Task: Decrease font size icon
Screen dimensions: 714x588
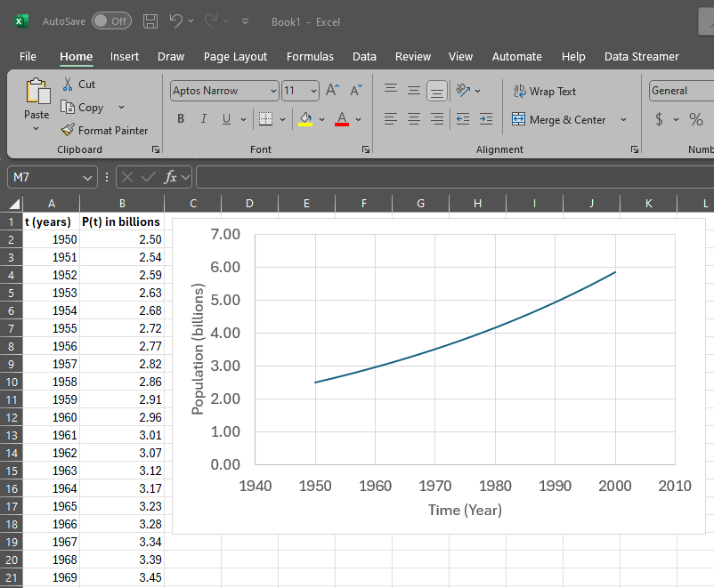Action: [x=356, y=90]
